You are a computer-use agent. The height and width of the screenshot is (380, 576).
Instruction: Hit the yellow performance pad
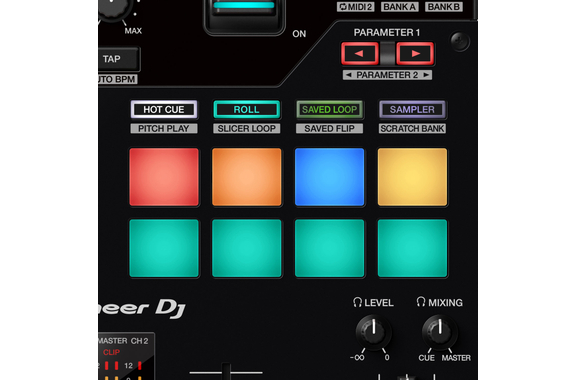click(412, 177)
